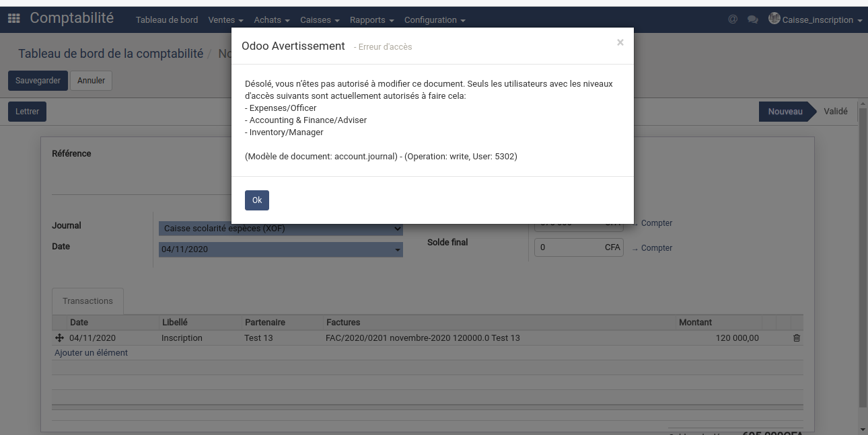
Task: Click the Annuler button
Action: coord(91,81)
